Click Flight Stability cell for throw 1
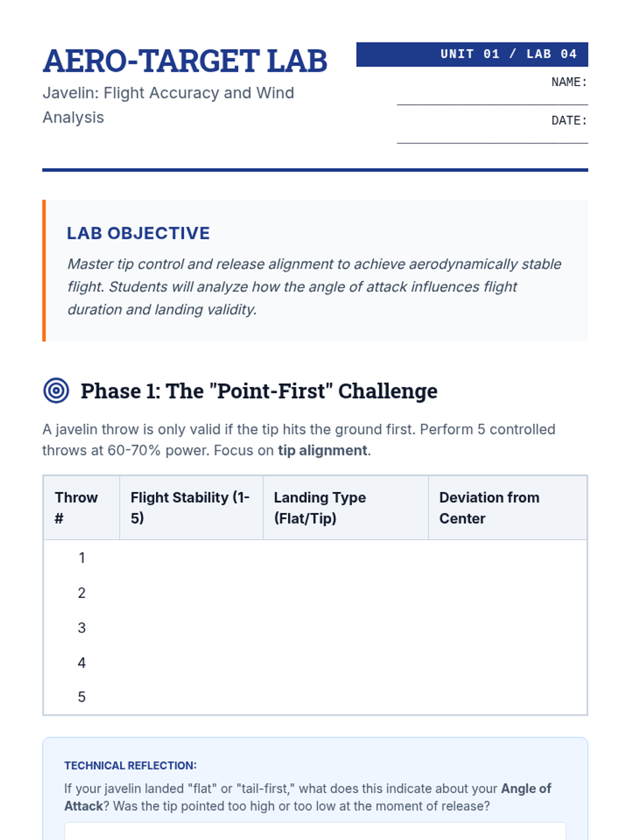The height and width of the screenshot is (840, 630). pyautogui.click(x=191, y=558)
